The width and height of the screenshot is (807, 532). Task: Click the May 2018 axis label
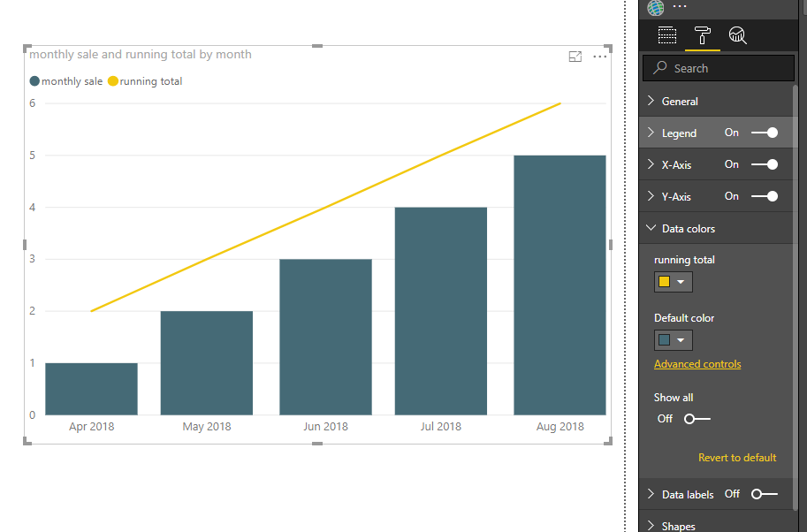coord(206,427)
